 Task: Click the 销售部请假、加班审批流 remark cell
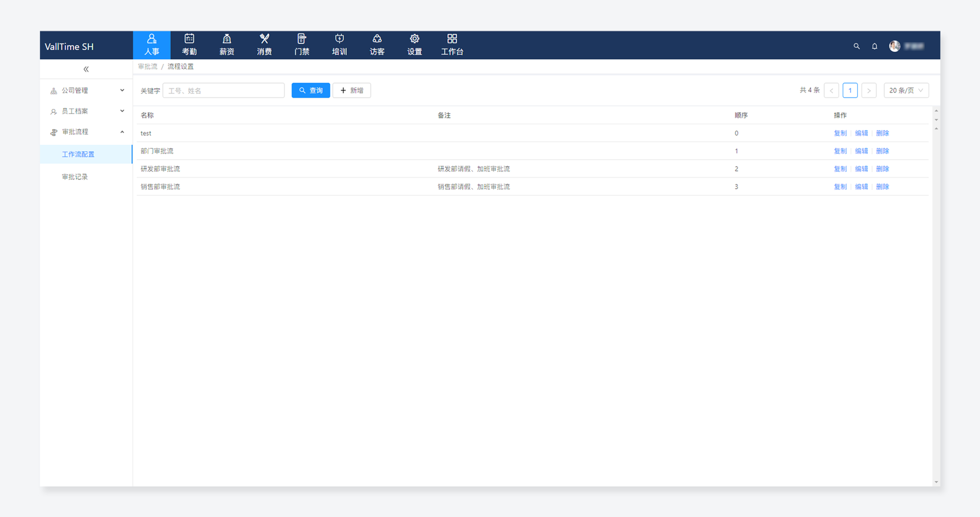[474, 187]
